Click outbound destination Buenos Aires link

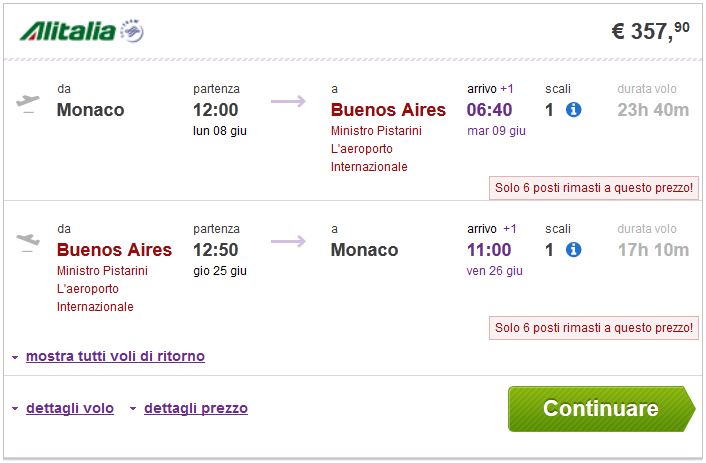click(388, 110)
